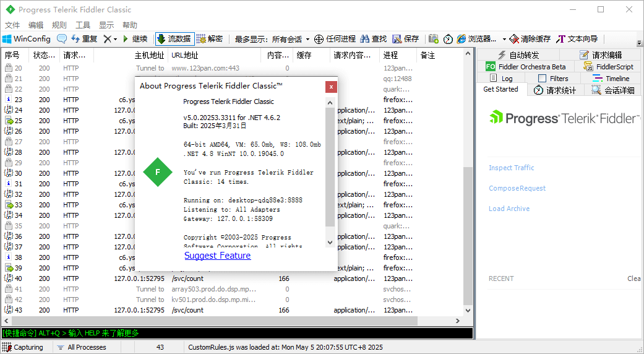Click the camera screenshot icon in toolbar

tap(433, 39)
